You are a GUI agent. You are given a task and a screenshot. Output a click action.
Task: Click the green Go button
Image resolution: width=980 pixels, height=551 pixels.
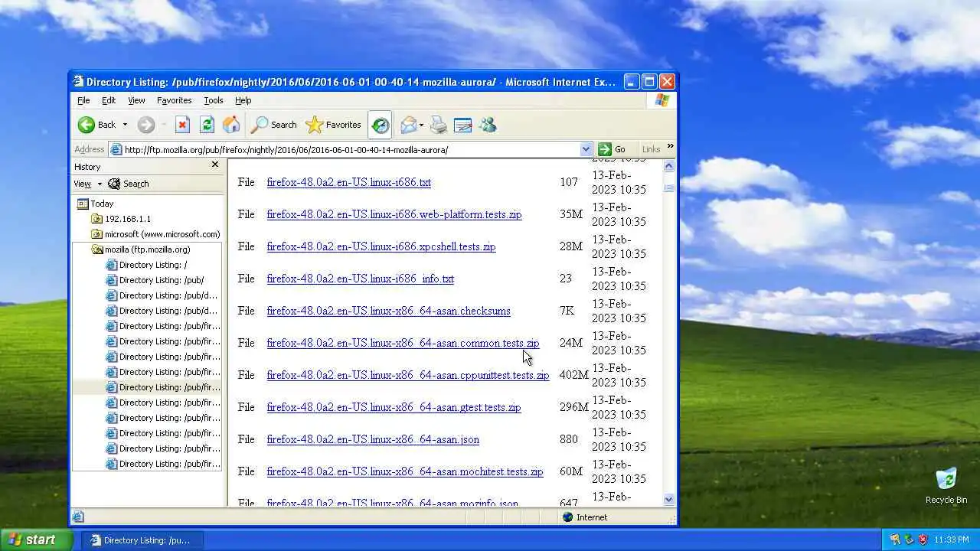tap(612, 149)
